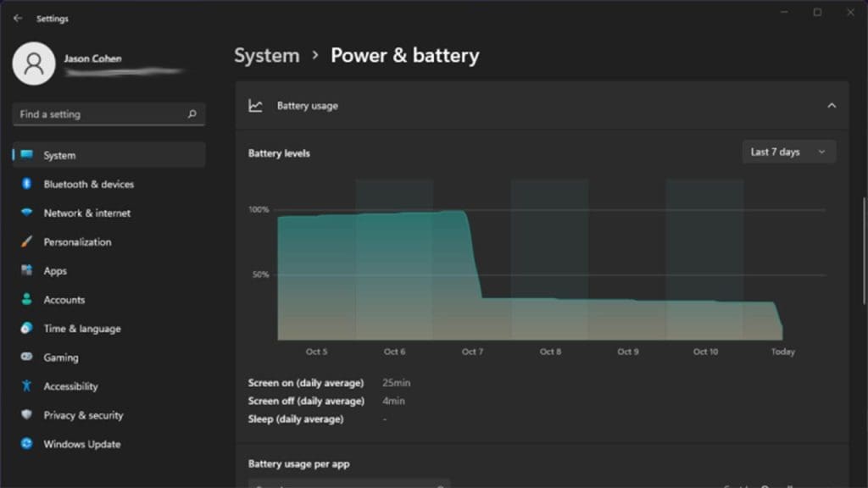
Task: Click the Gaming controller icon
Action: point(27,358)
